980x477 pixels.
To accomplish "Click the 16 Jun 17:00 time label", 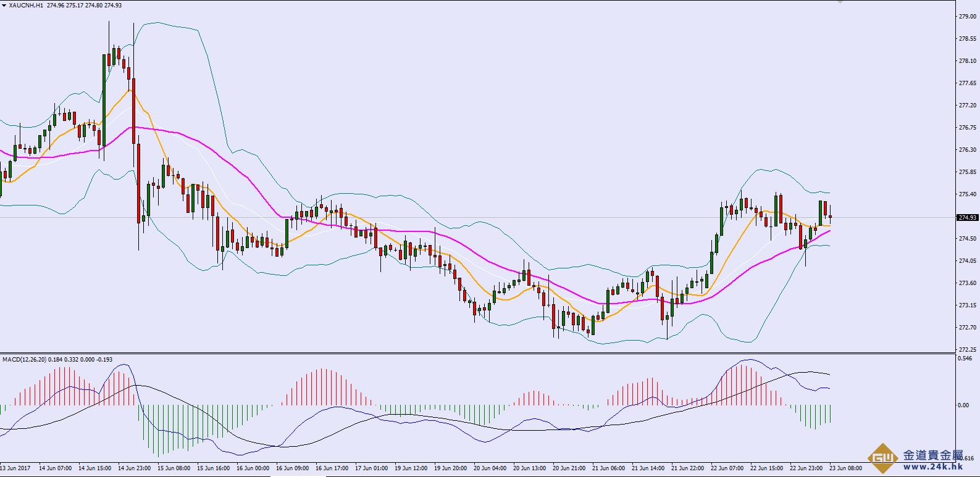I will [332, 468].
